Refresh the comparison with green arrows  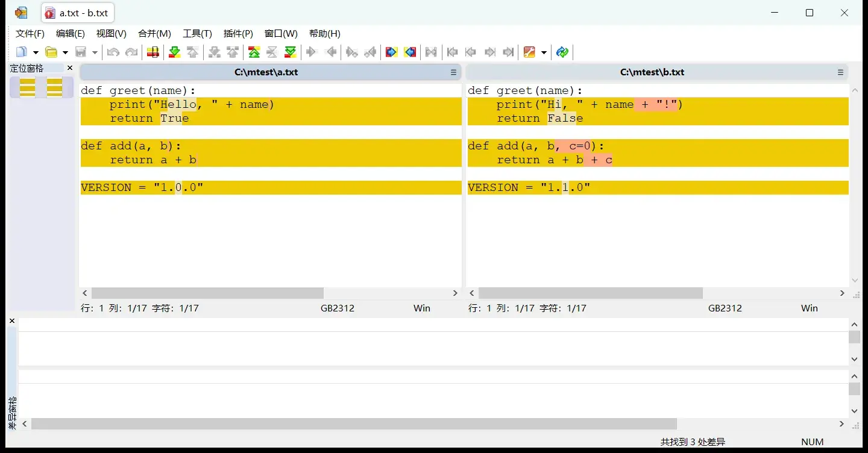coord(562,52)
